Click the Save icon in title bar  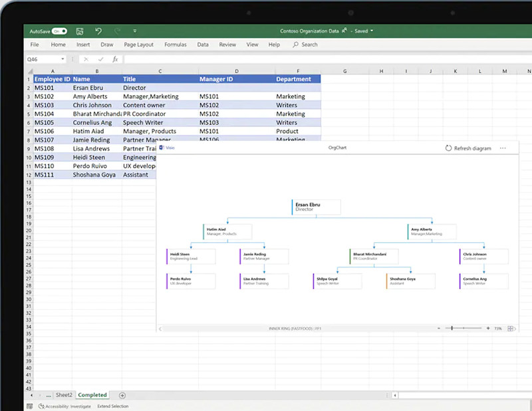pos(80,31)
